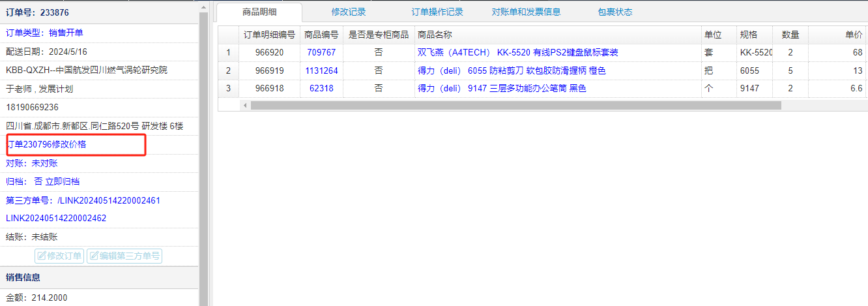Open the 订单操作记录 tab

tap(437, 12)
